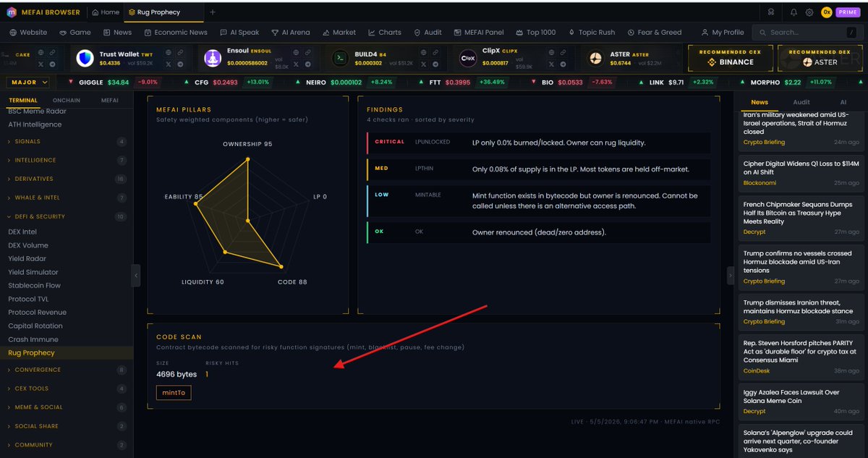Image resolution: width=868 pixels, height=458 pixels.
Task: Open Top 1000 toolbar item
Action: (535, 33)
